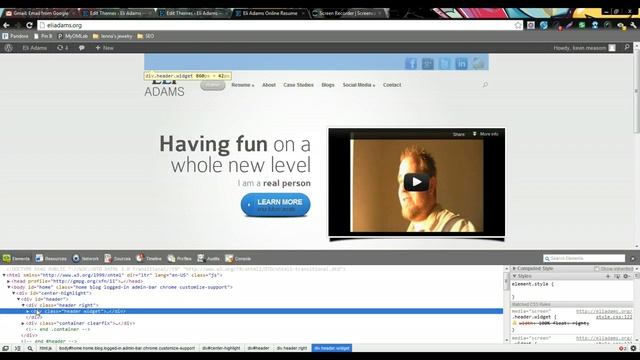
Task: Click the inspect element magnifier icon
Action: pyautogui.click(x=30, y=348)
